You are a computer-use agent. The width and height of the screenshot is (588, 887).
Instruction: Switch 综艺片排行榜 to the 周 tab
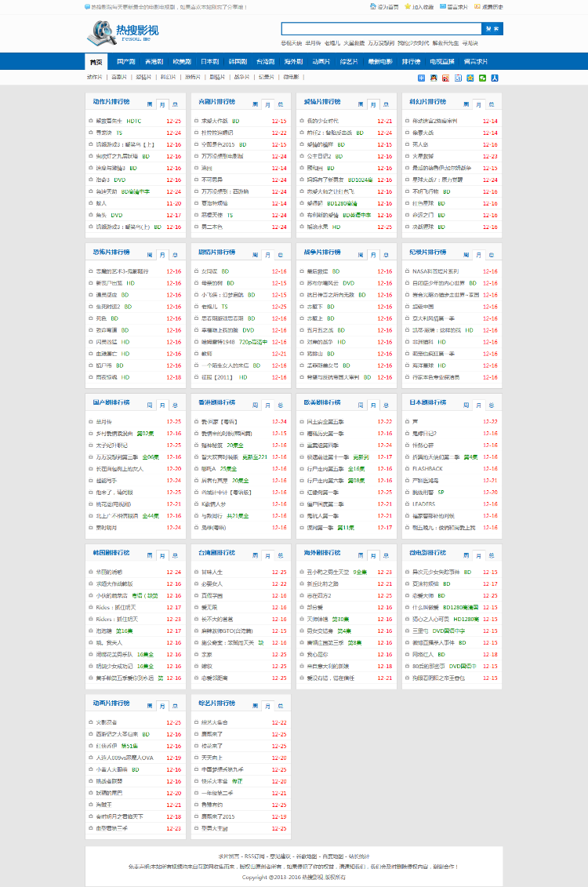pos(256,706)
